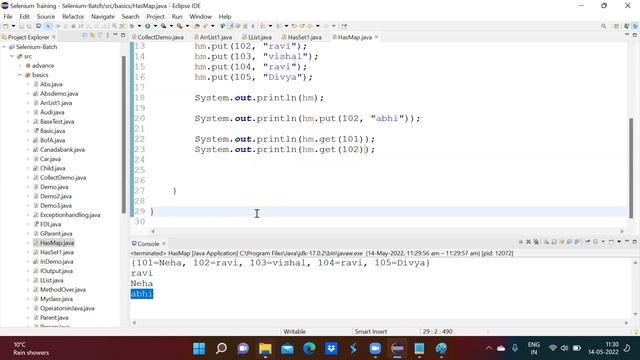Open the Navigate menu

(x=103, y=16)
